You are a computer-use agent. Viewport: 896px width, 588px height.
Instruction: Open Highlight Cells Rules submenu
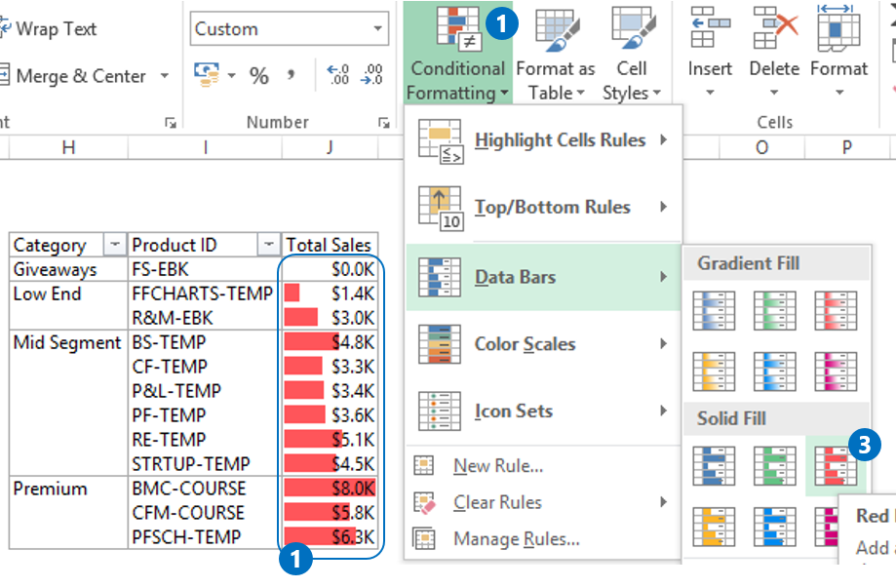pyautogui.click(x=543, y=140)
